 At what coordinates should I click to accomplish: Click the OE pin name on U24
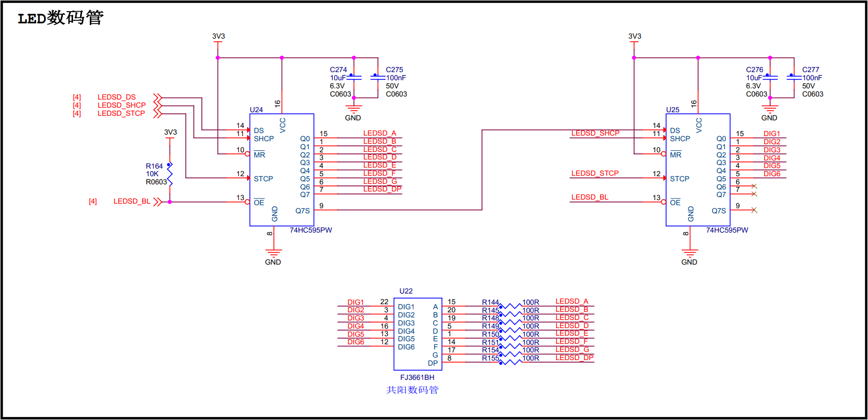tap(259, 202)
